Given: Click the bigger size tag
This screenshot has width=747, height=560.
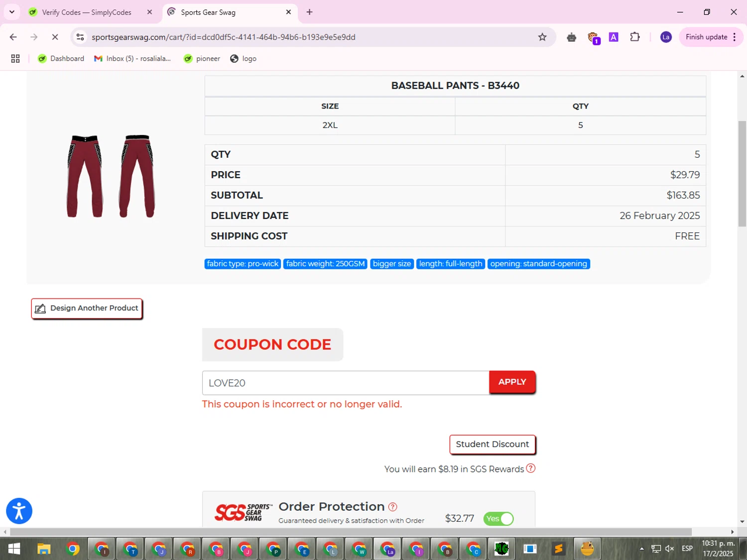Looking at the screenshot, I should 392,264.
